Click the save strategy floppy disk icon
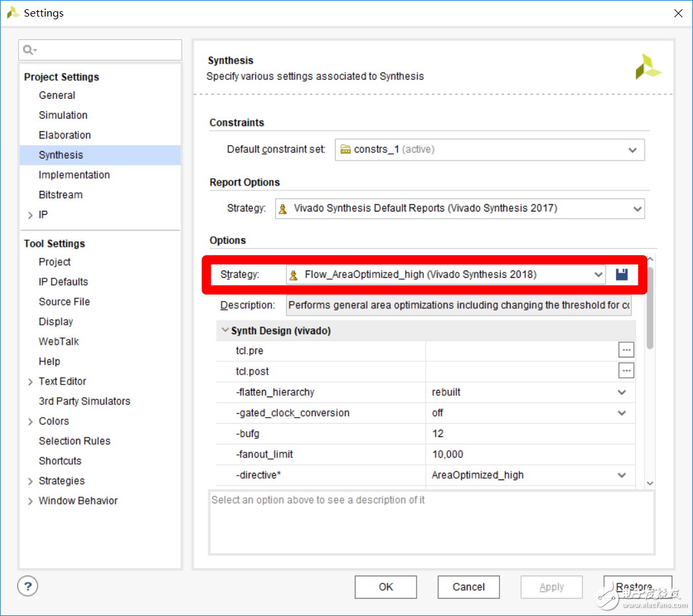This screenshot has width=693, height=616. click(x=621, y=275)
